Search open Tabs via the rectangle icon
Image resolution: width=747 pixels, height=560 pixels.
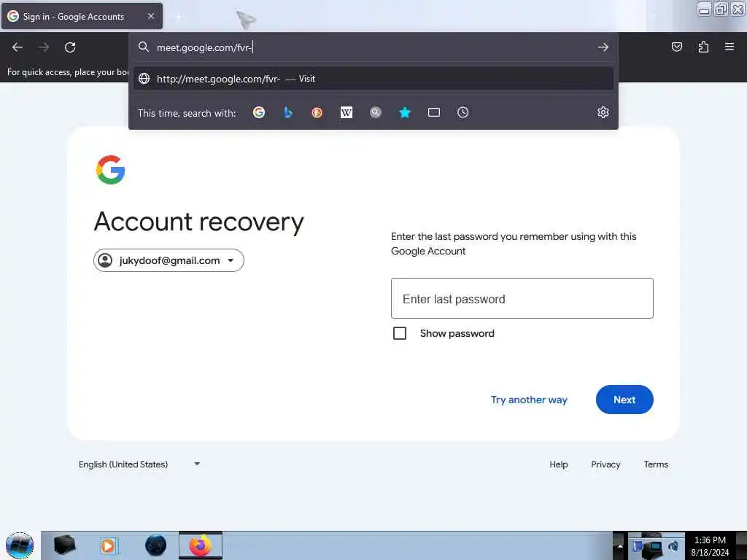[x=434, y=112]
